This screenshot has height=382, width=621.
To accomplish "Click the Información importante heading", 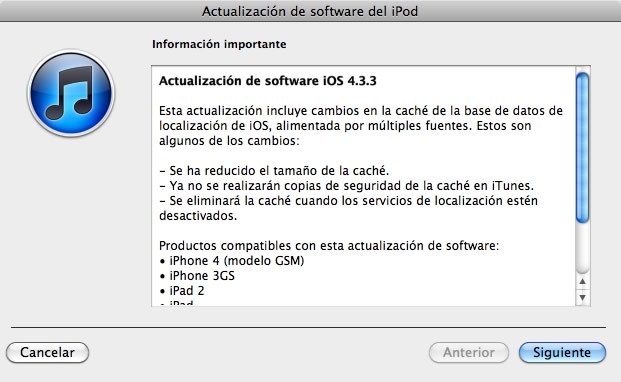I will pos(219,44).
